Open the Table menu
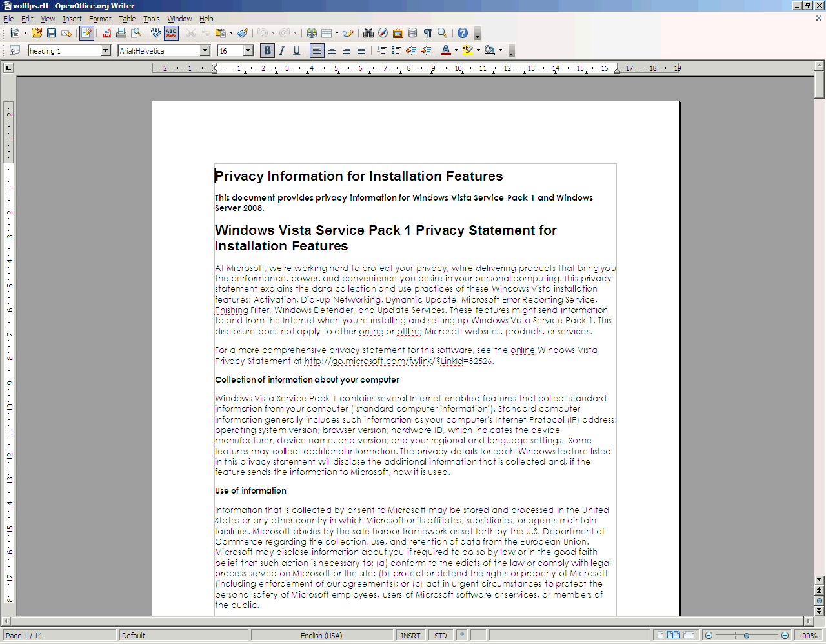This screenshot has height=644, width=826. pyautogui.click(x=127, y=19)
